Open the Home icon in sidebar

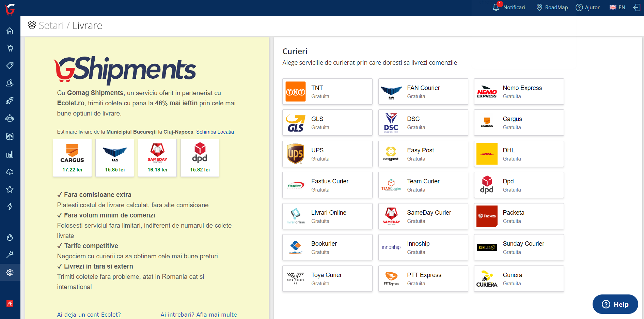(x=10, y=31)
